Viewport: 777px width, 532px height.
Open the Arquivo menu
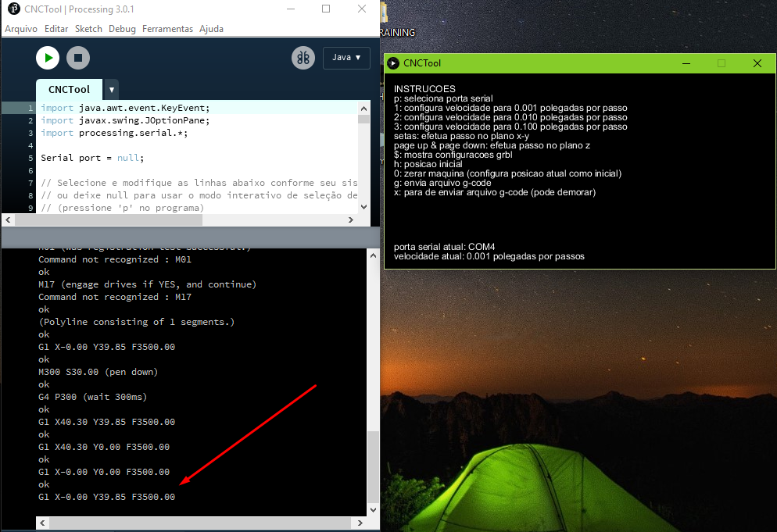pyautogui.click(x=21, y=29)
